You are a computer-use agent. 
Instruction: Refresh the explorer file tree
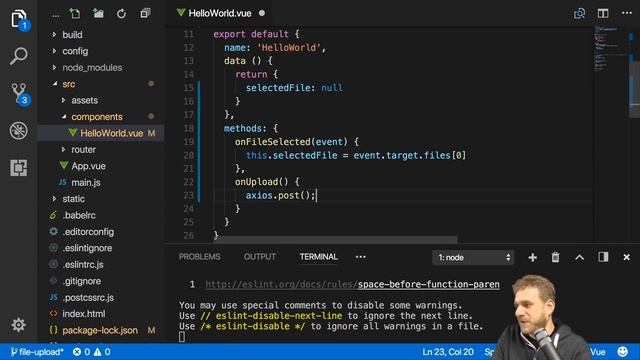121,13
